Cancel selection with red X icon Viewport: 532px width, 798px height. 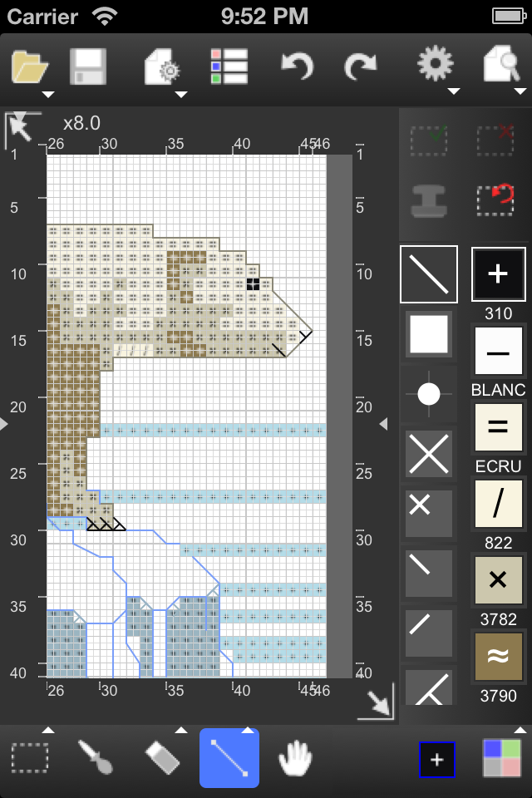(x=495, y=140)
